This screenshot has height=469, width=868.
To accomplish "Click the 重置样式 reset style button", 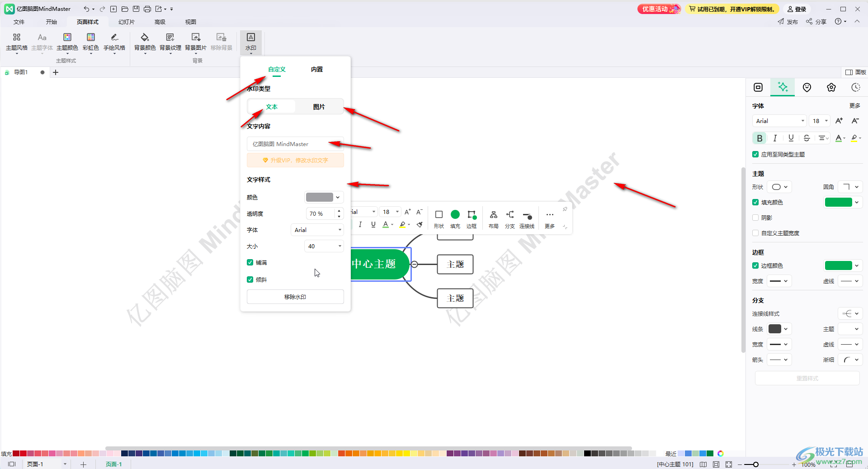I will (807, 378).
